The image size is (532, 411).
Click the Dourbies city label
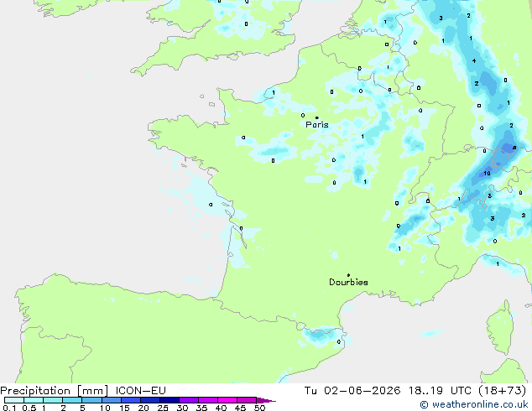tap(348, 282)
